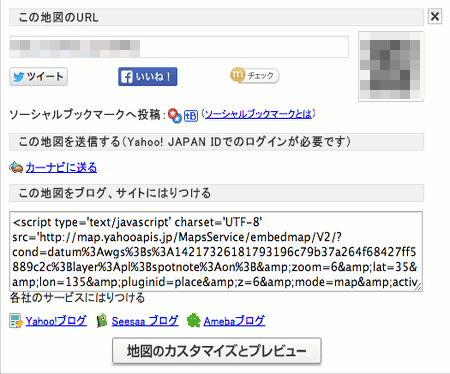Click 地図のカスタマイズとプレビュー button
450x374 pixels.
pos(217,351)
